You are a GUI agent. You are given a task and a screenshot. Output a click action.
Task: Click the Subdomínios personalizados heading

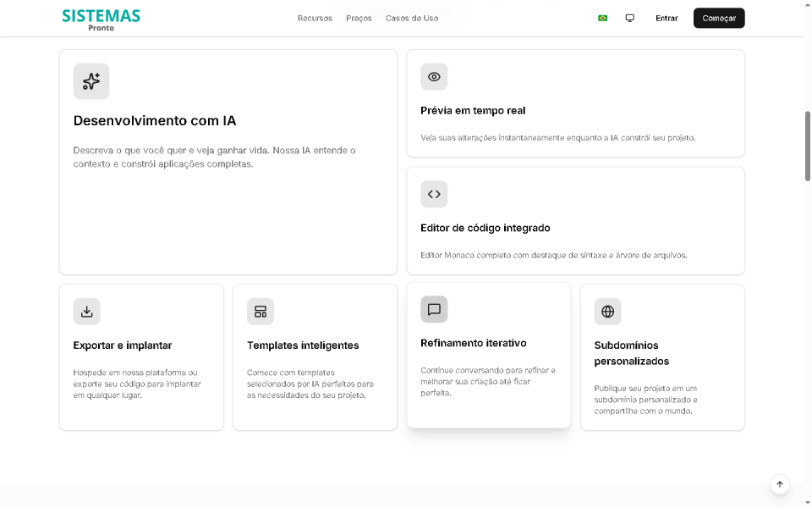[x=631, y=353]
